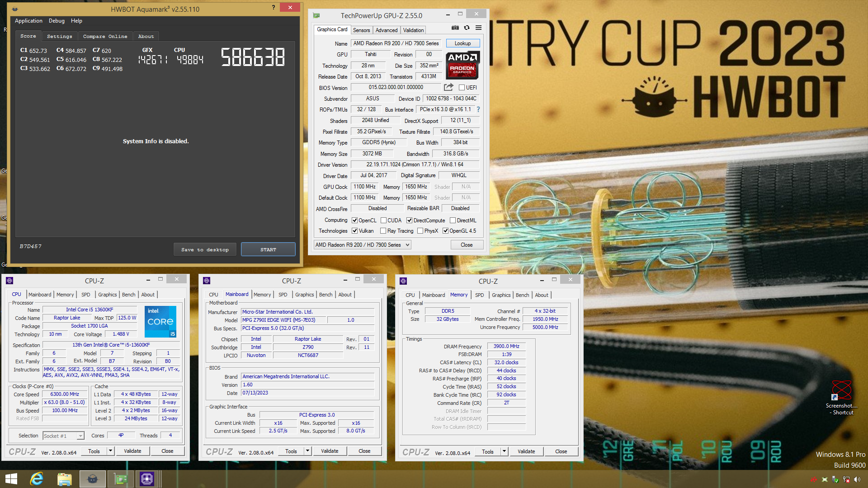Open the Debug menu in Aquamark
The height and width of the screenshot is (488, 868).
coord(57,21)
